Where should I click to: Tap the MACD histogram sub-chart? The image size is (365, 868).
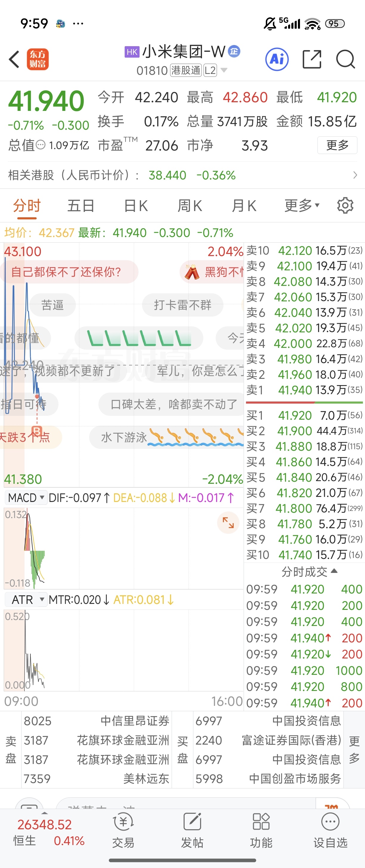point(124,548)
